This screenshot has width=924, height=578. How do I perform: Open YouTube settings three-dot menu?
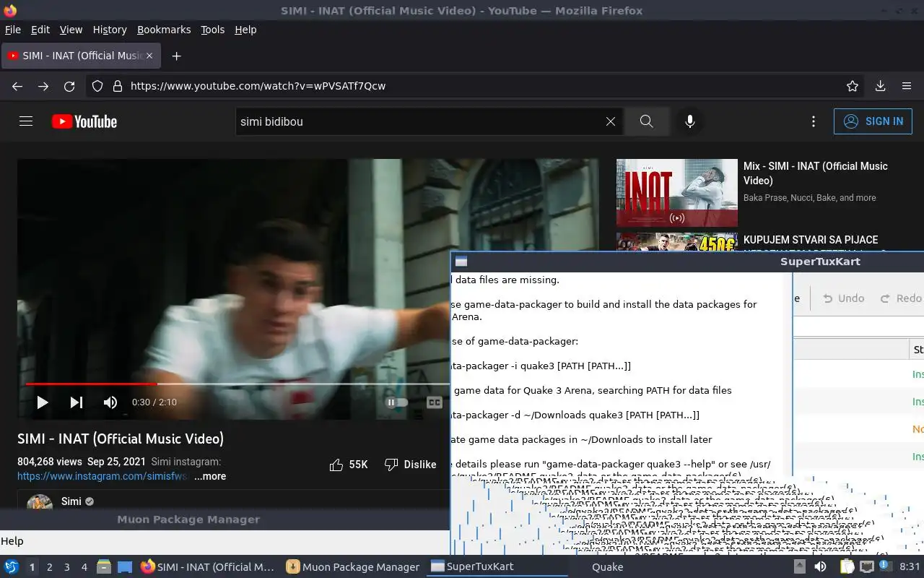click(x=814, y=121)
